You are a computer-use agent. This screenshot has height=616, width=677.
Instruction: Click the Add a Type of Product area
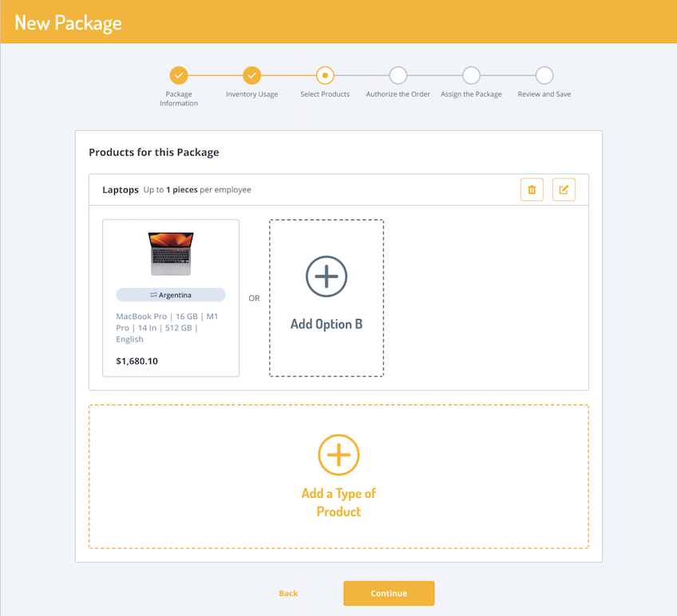pos(338,476)
